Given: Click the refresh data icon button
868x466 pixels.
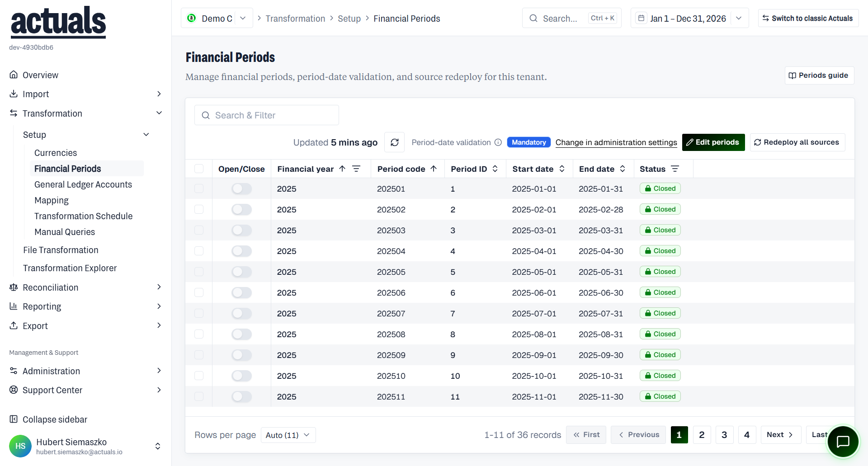Looking at the screenshot, I should 394,142.
